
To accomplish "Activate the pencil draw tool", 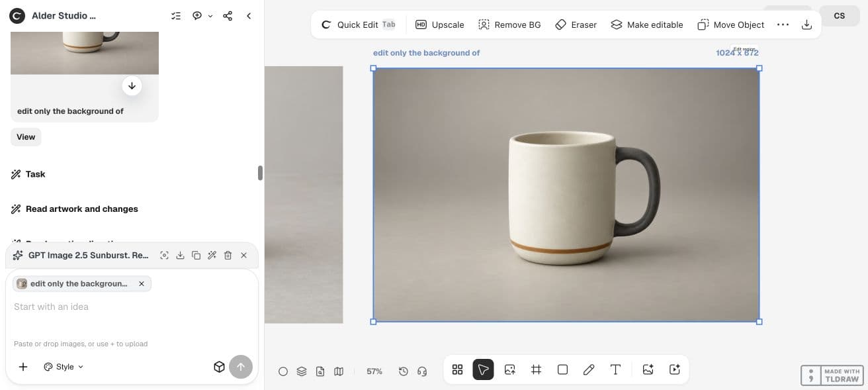I will click(589, 369).
